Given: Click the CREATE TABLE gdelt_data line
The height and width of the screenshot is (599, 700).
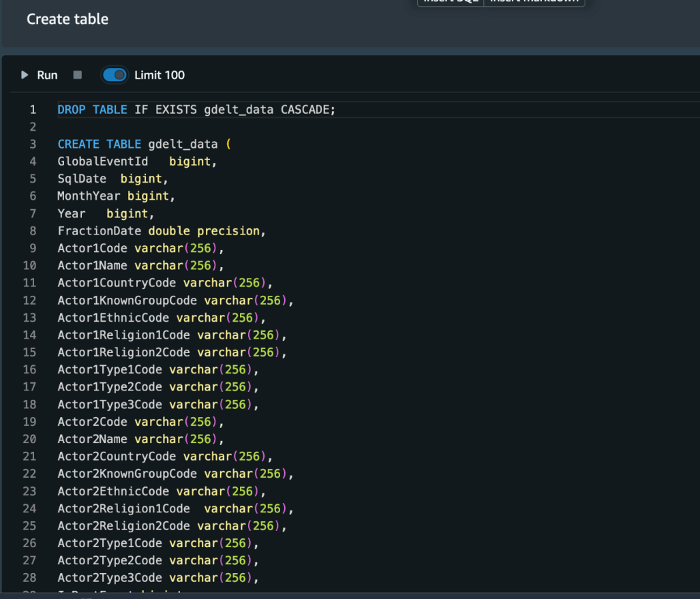Looking at the screenshot, I should tap(144, 144).
